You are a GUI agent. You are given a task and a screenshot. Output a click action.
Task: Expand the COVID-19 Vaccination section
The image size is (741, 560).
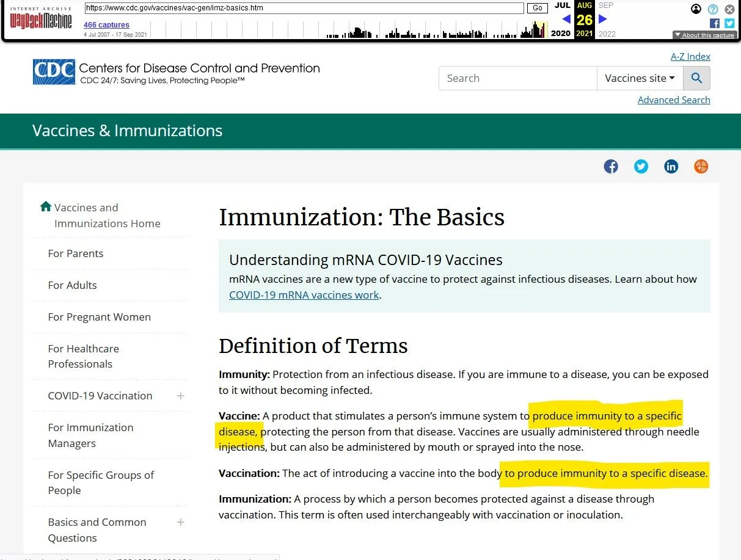(x=180, y=396)
